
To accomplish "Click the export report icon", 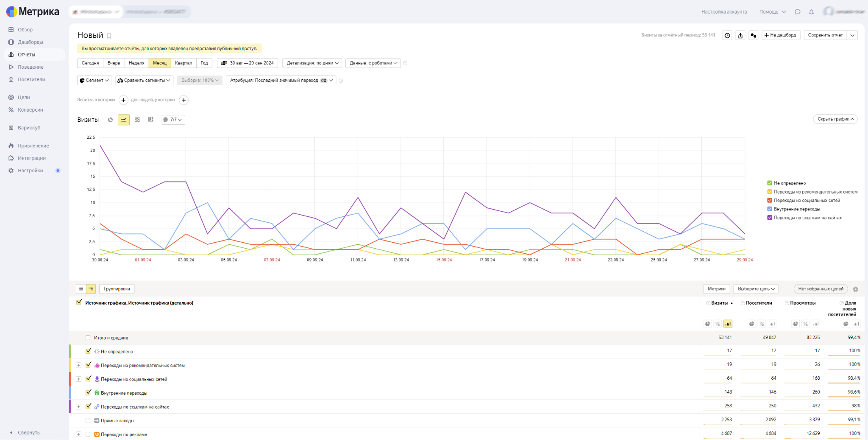I will (x=740, y=36).
